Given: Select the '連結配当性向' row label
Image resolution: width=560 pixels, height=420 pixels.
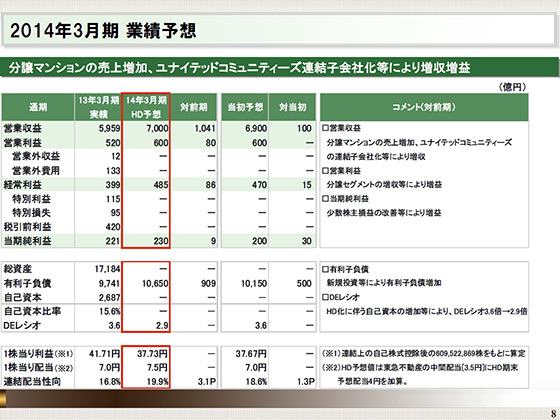Looking at the screenshot, I should pos(32,382).
